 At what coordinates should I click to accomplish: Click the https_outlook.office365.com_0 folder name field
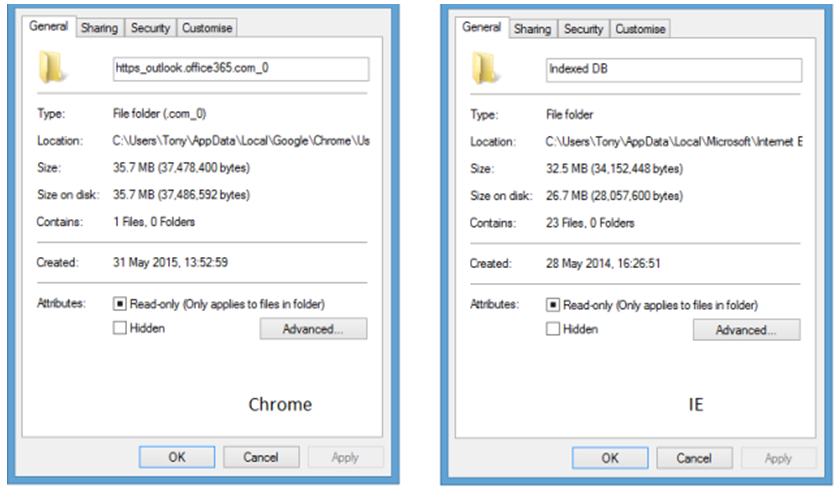[240, 69]
